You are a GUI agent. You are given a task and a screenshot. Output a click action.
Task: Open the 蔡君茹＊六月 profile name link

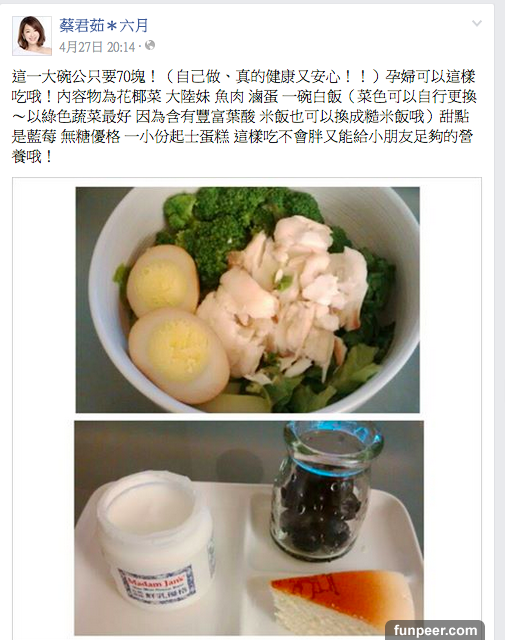click(x=103, y=26)
